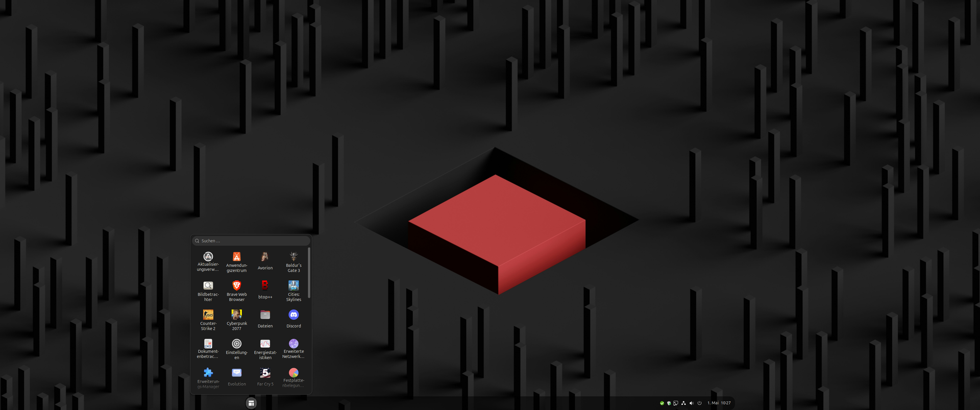Image resolution: width=980 pixels, height=410 pixels.
Task: Open Aktualisierungsverwaltung update manager
Action: pyautogui.click(x=208, y=261)
